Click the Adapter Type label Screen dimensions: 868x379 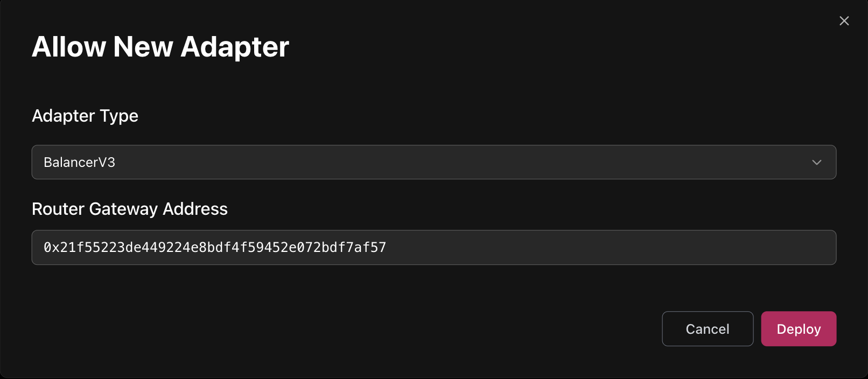(85, 116)
